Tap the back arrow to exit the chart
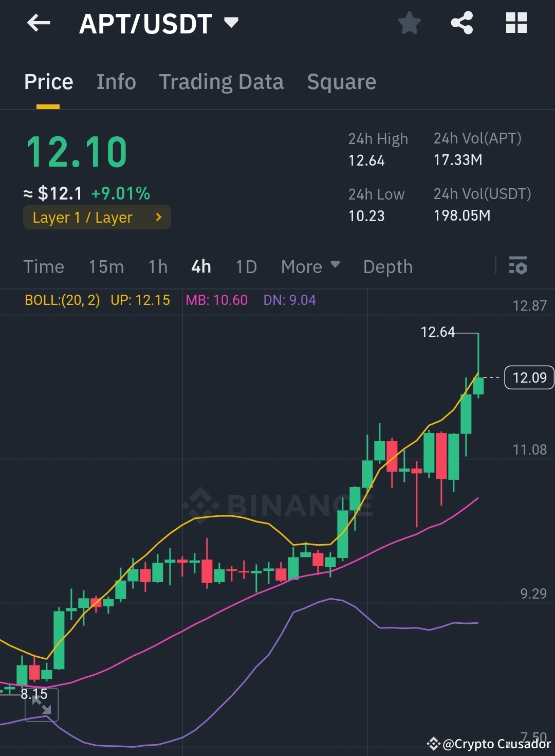Viewport: 555px width, 756px height. [x=38, y=23]
